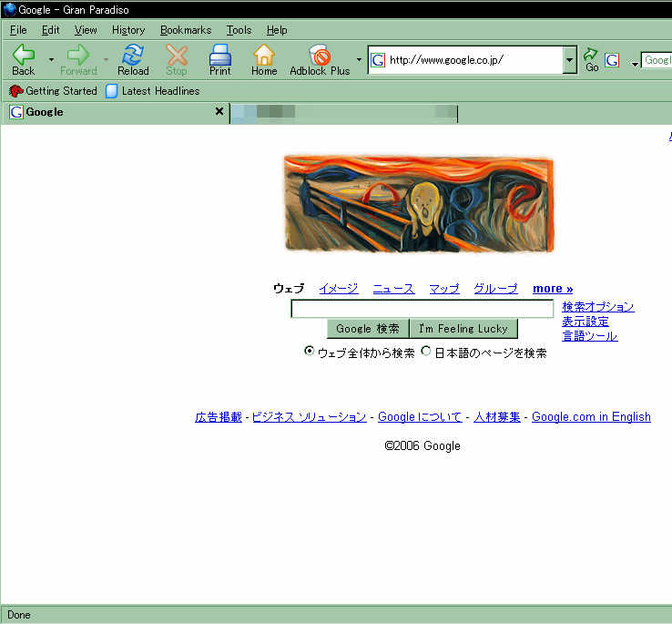
Task: Click the Google 検索 button
Action: point(368,329)
